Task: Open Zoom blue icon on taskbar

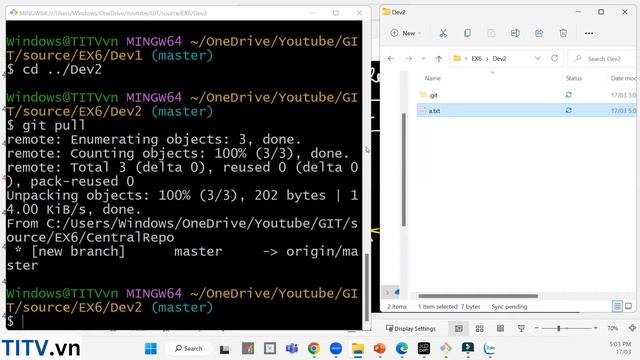Action: (336, 349)
